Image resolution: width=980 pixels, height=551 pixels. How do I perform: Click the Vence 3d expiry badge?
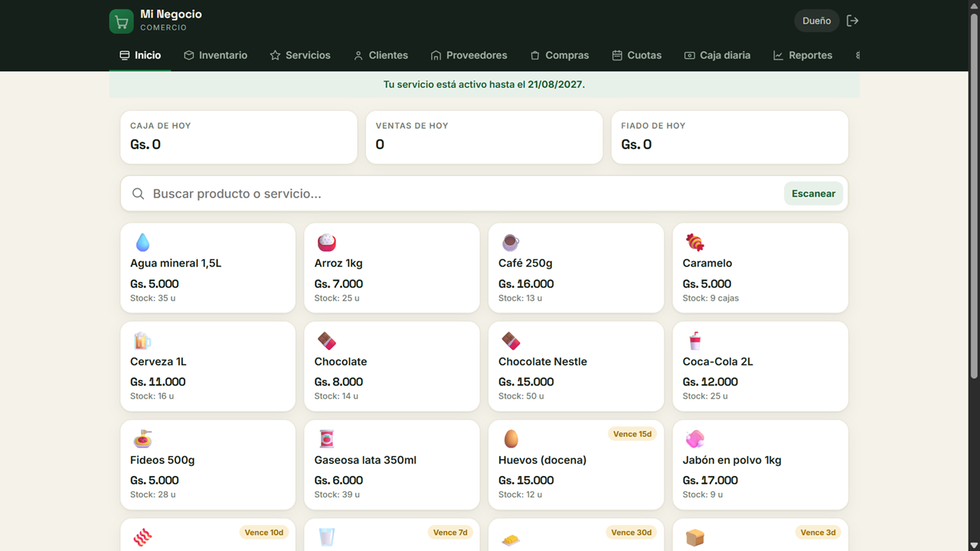tap(818, 532)
